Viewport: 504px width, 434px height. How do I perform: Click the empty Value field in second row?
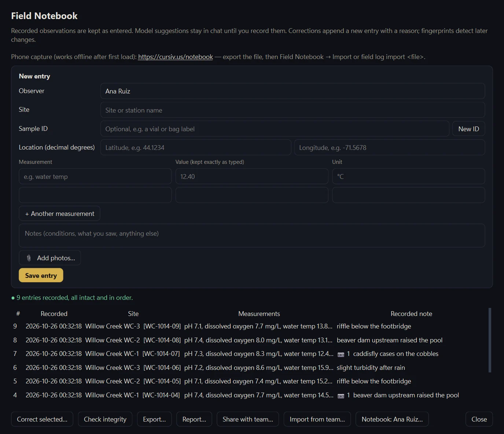tap(251, 195)
